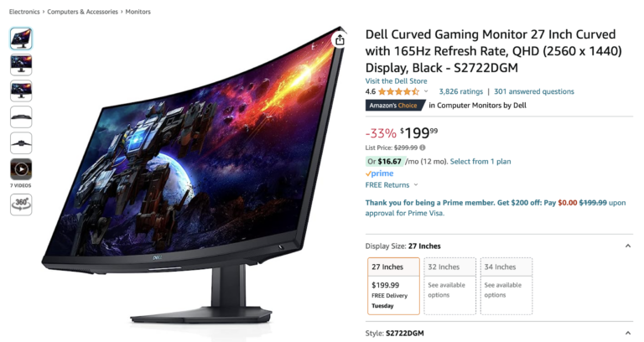Choose the 32 Inches size option
644x342 pixels.
coord(449,286)
